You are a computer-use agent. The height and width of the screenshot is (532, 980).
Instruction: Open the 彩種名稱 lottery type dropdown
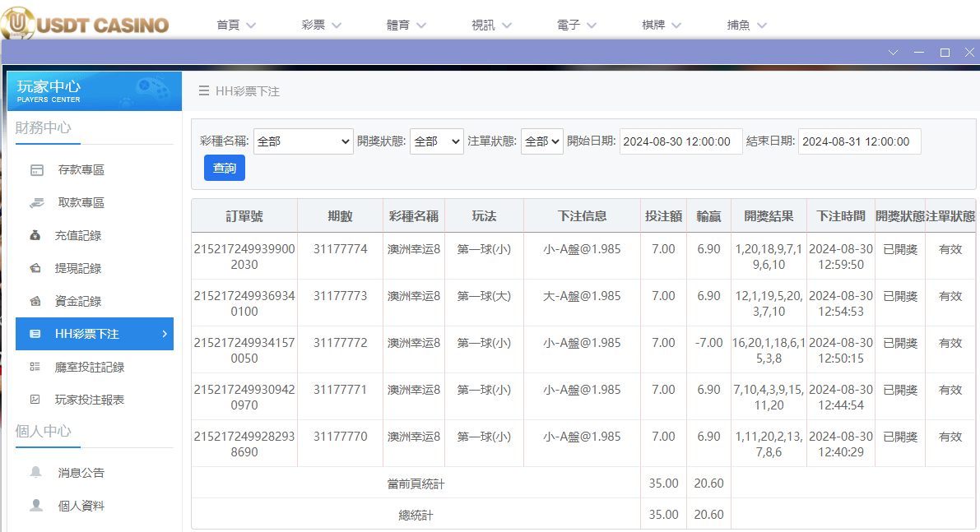click(x=303, y=141)
